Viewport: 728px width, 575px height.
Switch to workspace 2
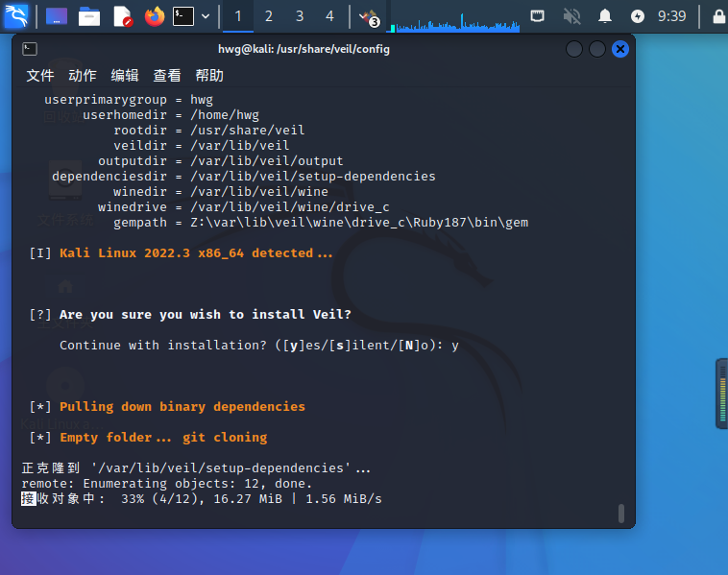pos(268,16)
